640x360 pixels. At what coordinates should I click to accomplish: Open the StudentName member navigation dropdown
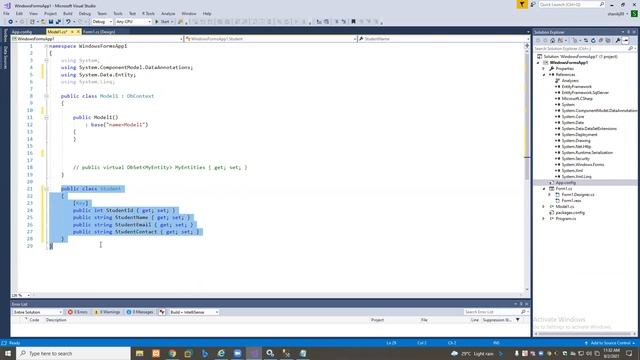444,39
